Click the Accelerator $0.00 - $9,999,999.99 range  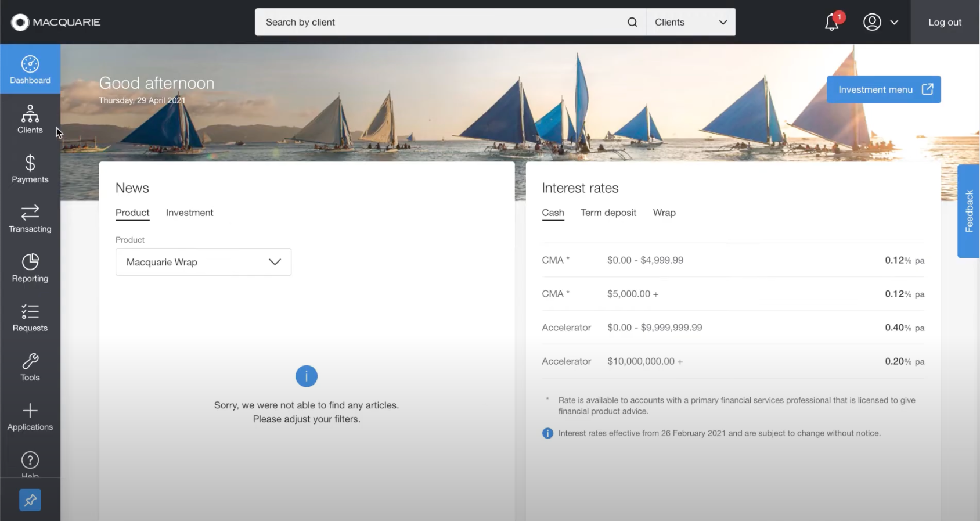pyautogui.click(x=655, y=328)
